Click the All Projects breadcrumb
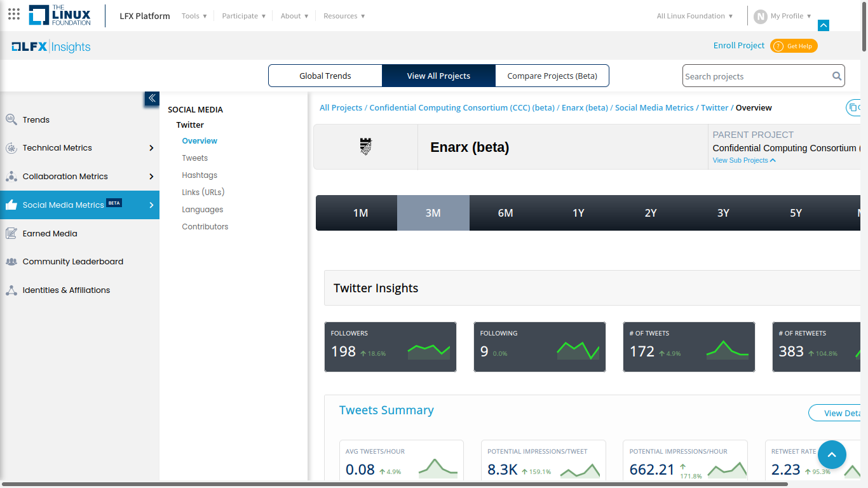Viewport: 868px width, 488px height. [341, 108]
